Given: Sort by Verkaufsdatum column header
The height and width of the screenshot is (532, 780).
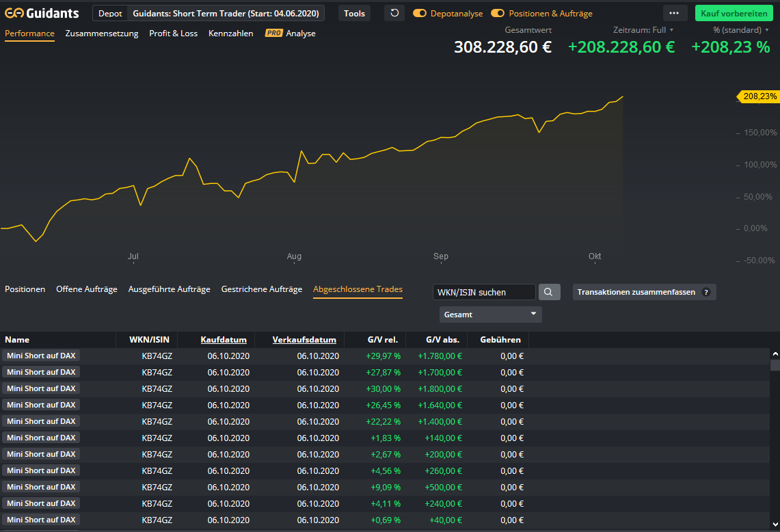Looking at the screenshot, I should click(304, 340).
